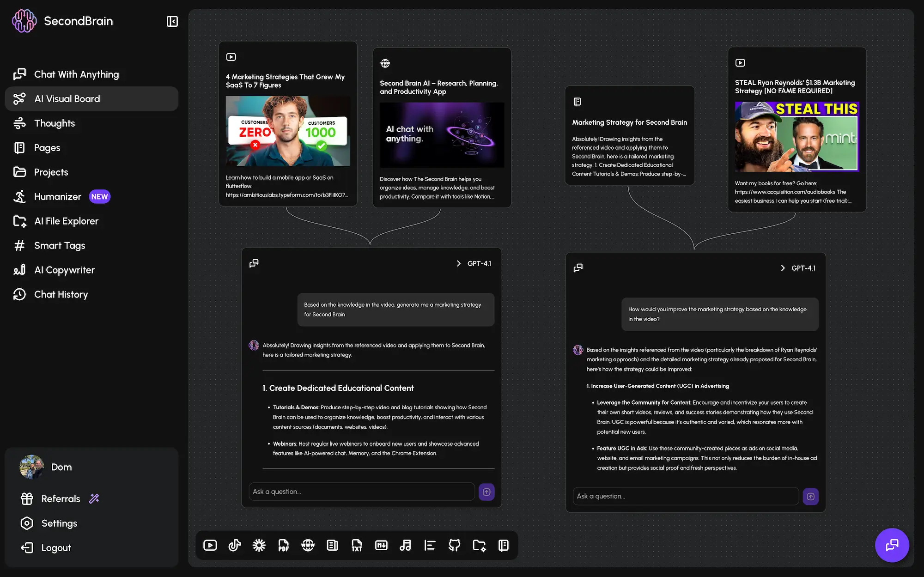Screen dimensions: 924x577
Task: Click the Logout button
Action: (55, 547)
